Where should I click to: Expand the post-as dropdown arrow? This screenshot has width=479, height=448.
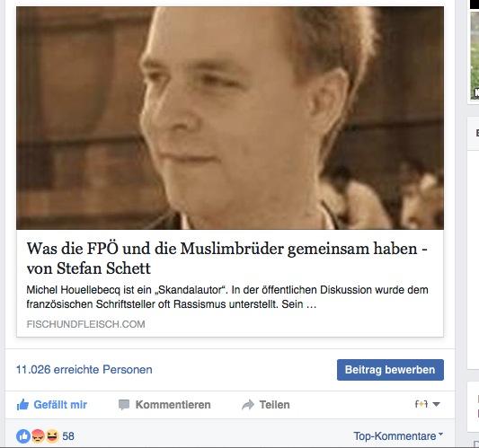(436, 404)
